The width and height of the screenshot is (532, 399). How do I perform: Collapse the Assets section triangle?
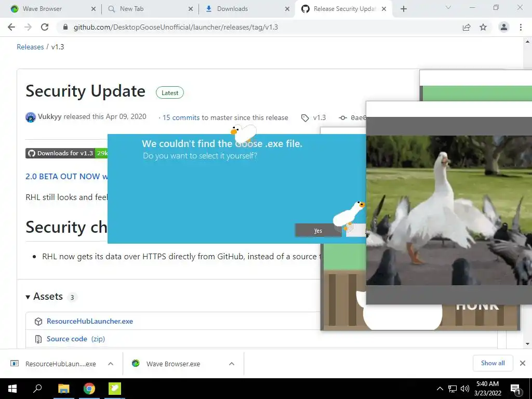click(x=28, y=297)
